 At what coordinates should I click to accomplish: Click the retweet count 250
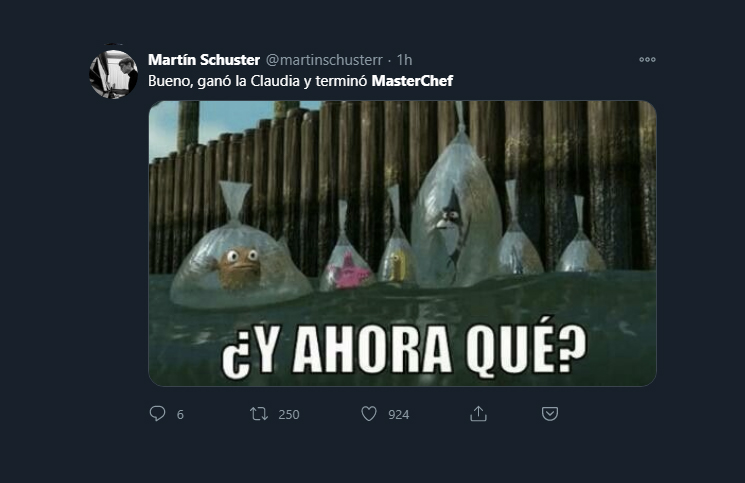pos(289,415)
